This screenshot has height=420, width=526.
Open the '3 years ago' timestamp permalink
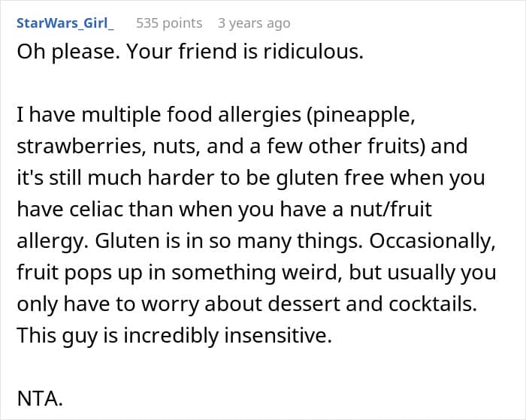254,23
